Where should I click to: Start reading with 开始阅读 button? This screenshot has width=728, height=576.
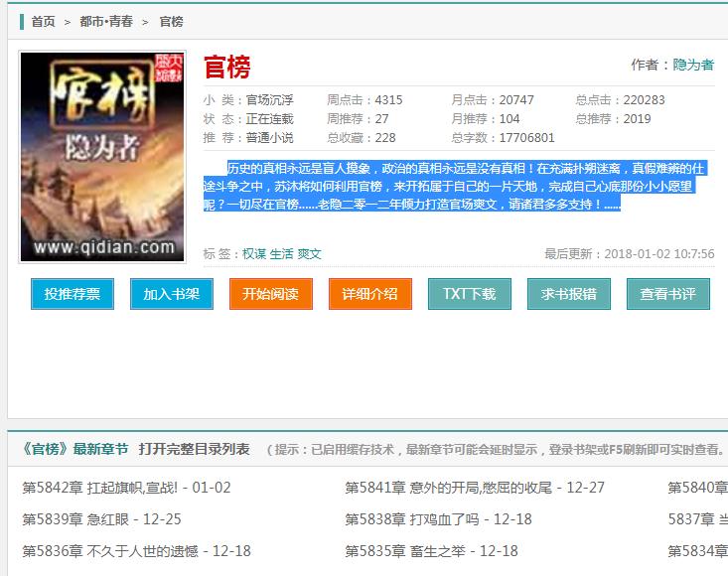point(270,294)
